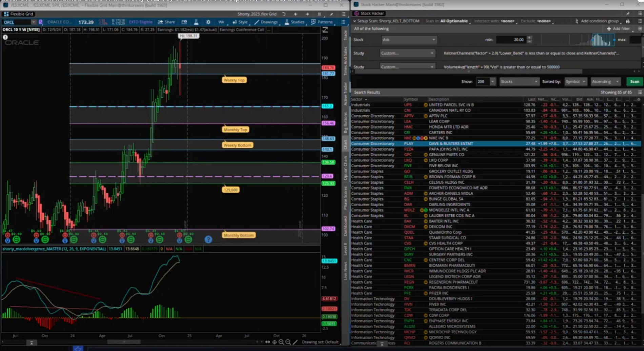
Task: Pin the Stock Hacker window
Action: pos(628,13)
